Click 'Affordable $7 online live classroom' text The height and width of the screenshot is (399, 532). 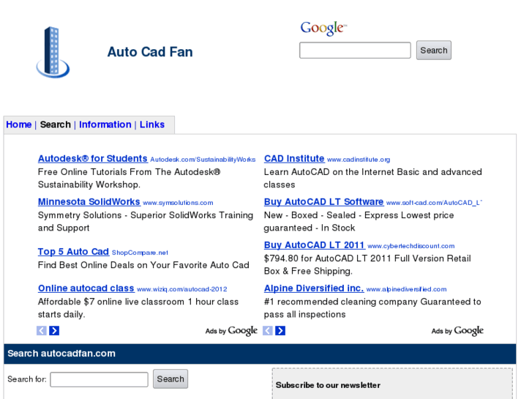(138, 302)
